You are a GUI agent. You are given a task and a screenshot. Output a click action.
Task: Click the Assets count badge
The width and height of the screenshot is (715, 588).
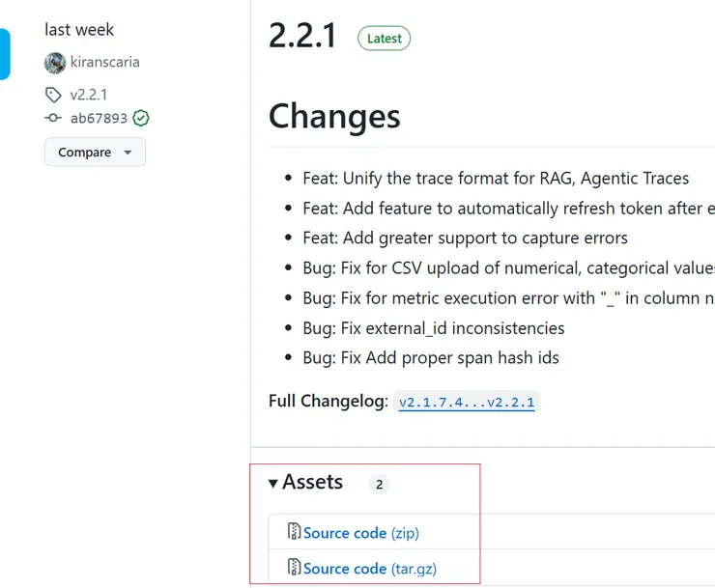pos(379,485)
